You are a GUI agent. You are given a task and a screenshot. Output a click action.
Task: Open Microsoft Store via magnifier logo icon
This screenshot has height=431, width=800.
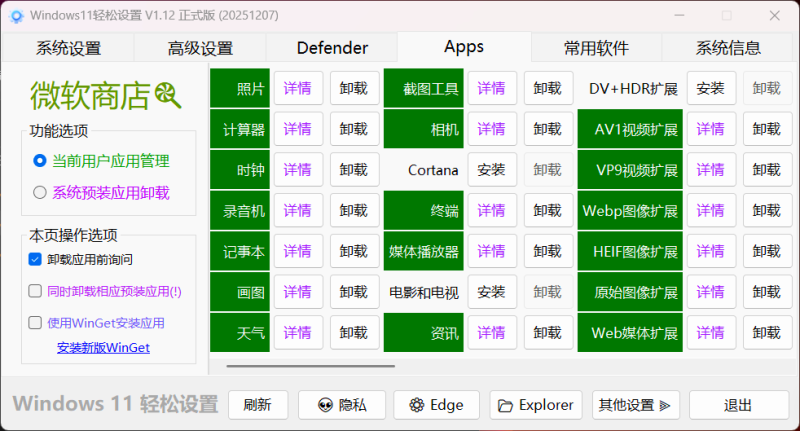click(x=168, y=95)
